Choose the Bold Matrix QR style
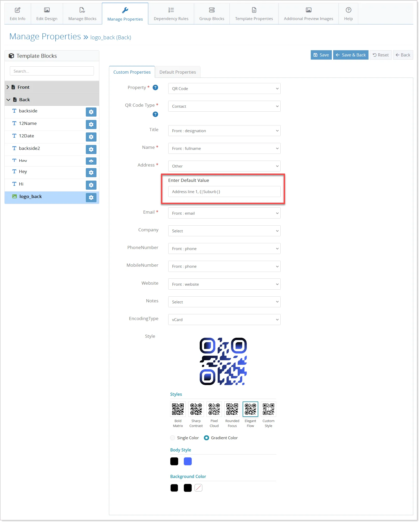 tap(178, 409)
